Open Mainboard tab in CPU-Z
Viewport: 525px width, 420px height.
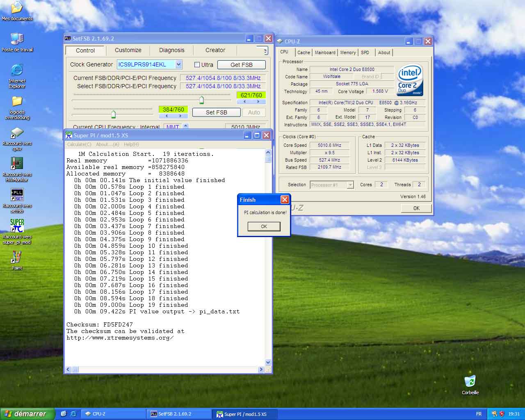point(325,52)
